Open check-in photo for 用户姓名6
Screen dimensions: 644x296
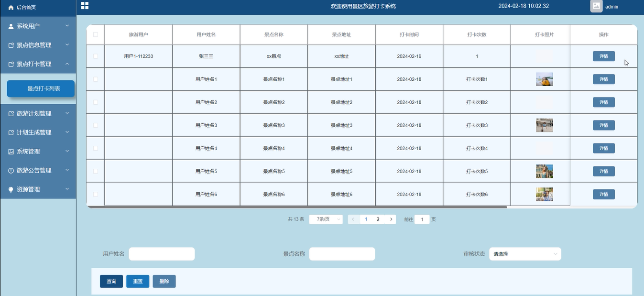point(545,194)
